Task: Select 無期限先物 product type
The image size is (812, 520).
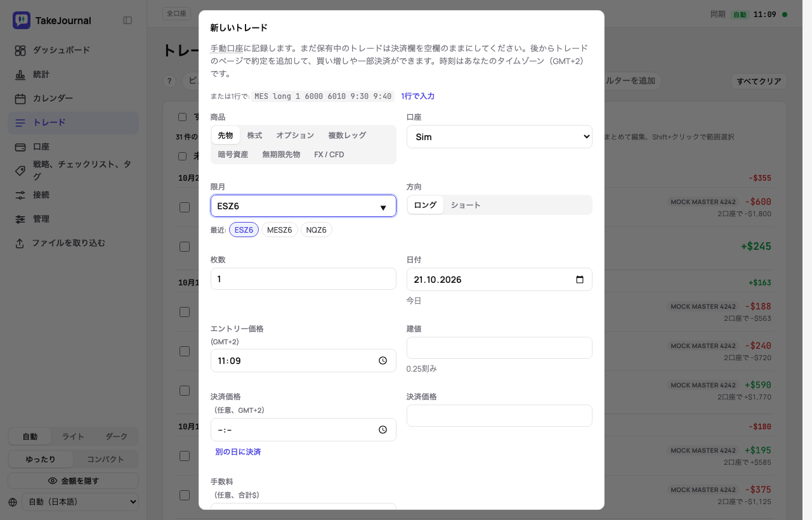Action: tap(281, 154)
